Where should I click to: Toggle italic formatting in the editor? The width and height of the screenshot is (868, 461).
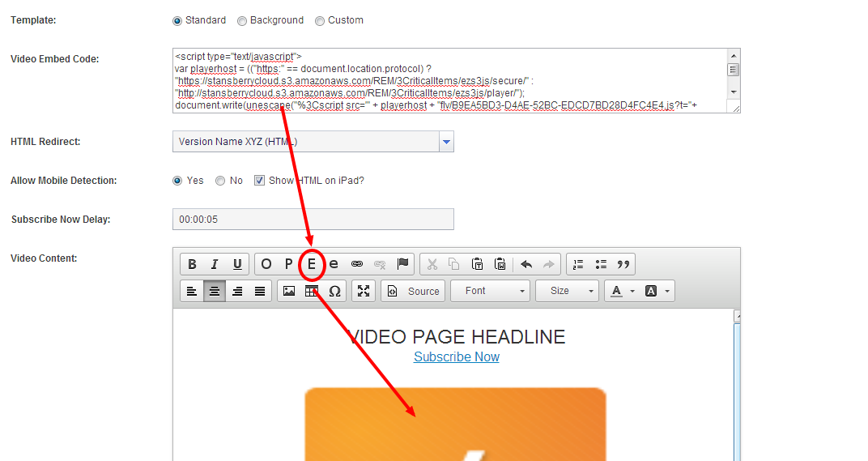(x=215, y=264)
